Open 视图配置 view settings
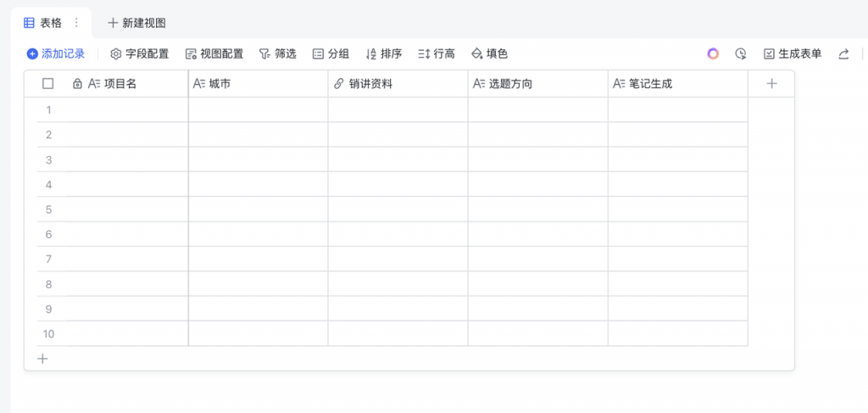The height and width of the screenshot is (413, 868). pos(214,53)
